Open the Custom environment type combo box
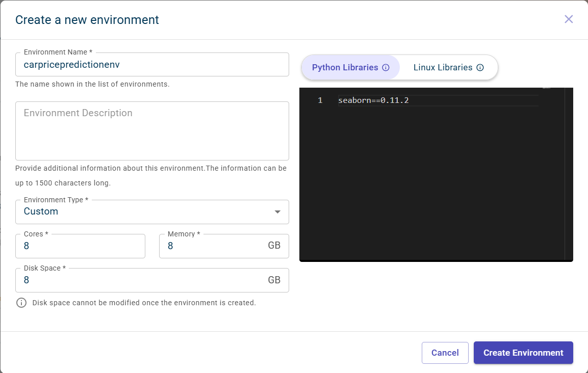The height and width of the screenshot is (373, 588). (x=143, y=212)
